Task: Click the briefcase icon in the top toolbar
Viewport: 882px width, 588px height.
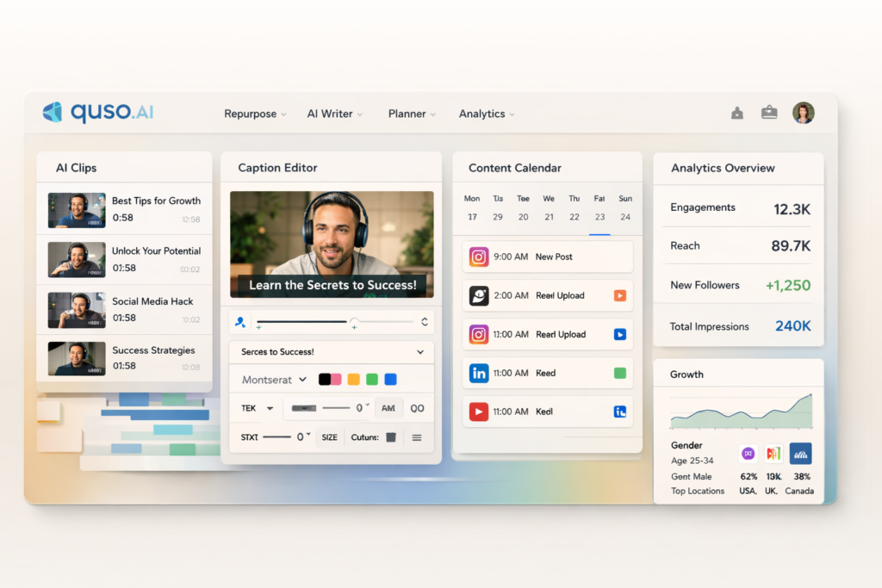Action: click(x=768, y=113)
